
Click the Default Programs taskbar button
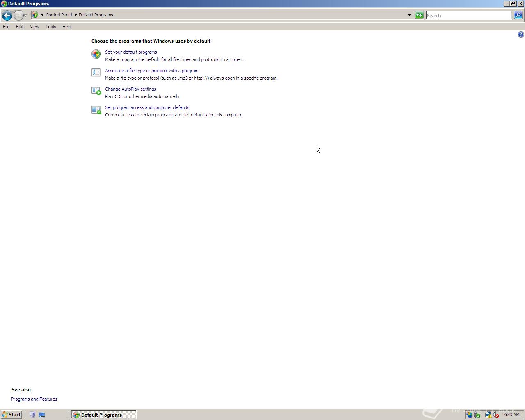103,415
